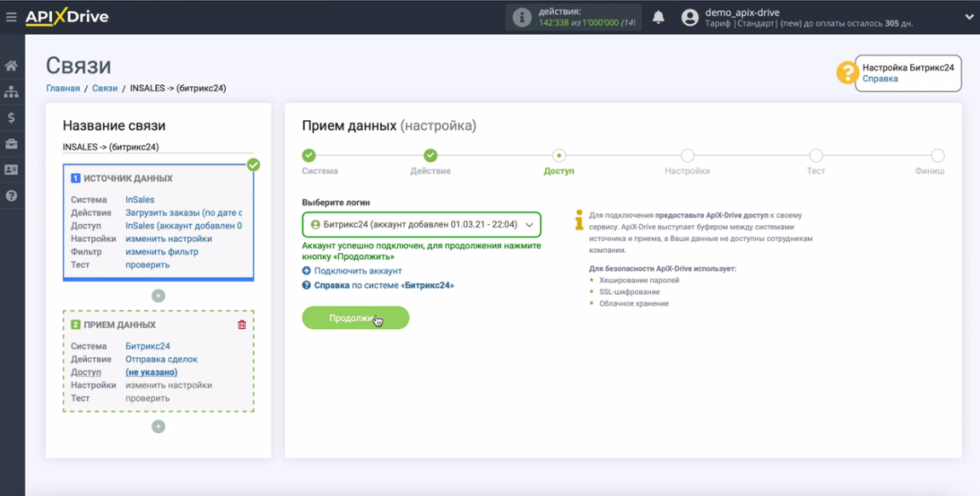Screen dimensions: 980x496
Task: Go to the Система step
Action: (x=308, y=156)
